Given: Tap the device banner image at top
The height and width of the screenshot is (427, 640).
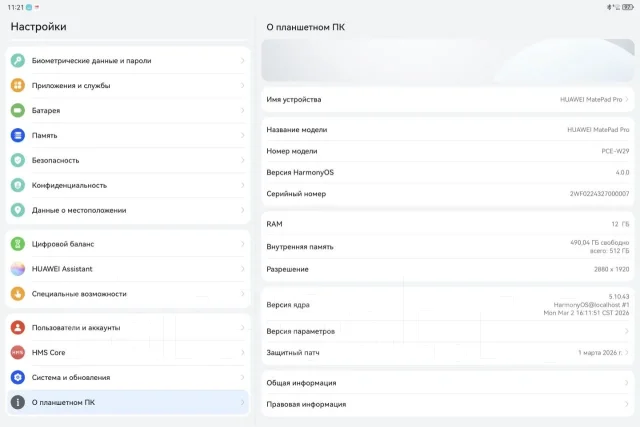Looking at the screenshot, I should coord(448,60).
